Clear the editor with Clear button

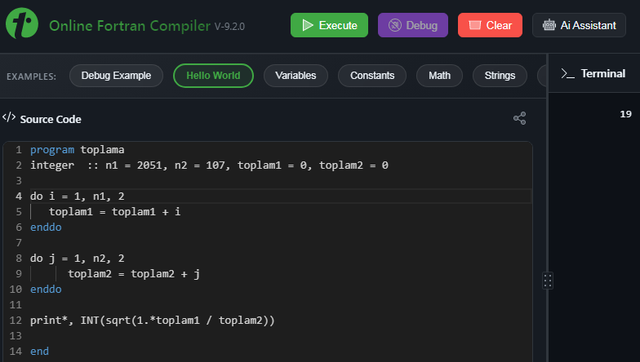coord(490,25)
